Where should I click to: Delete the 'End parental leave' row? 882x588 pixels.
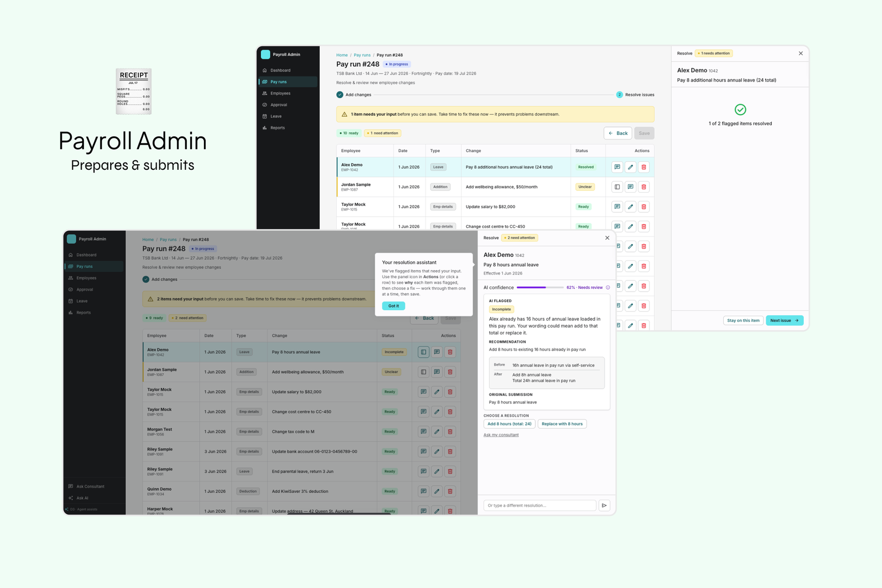pos(450,471)
